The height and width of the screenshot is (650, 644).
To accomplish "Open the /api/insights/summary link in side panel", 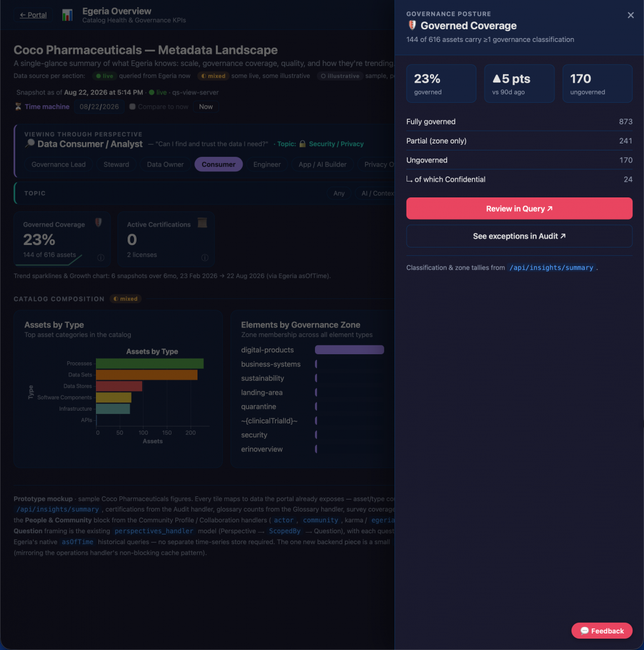I will (551, 268).
